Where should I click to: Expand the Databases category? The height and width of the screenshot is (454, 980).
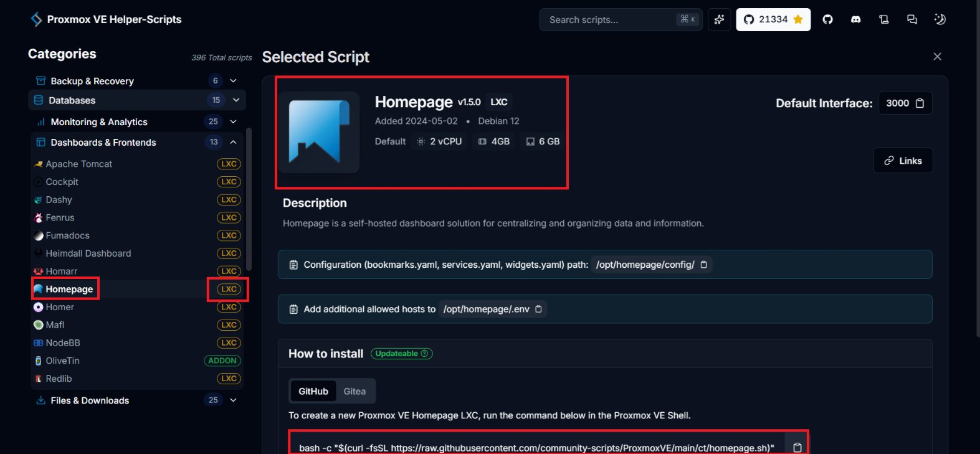236,100
